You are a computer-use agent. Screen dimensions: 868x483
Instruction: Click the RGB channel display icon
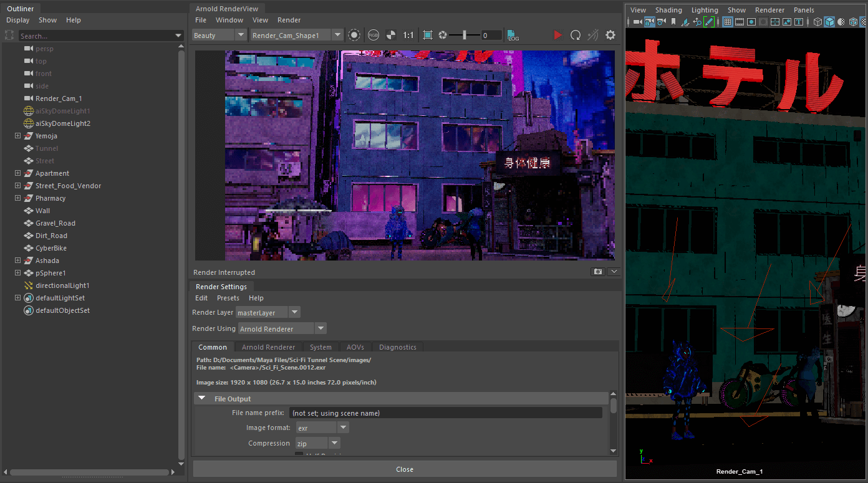(373, 36)
